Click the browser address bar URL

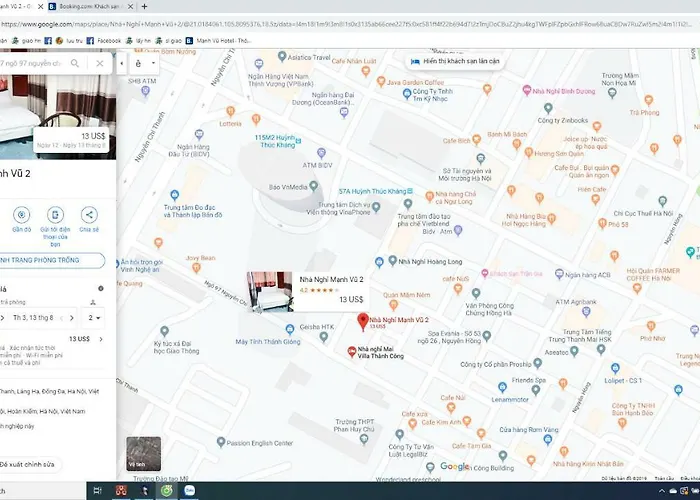(348, 24)
